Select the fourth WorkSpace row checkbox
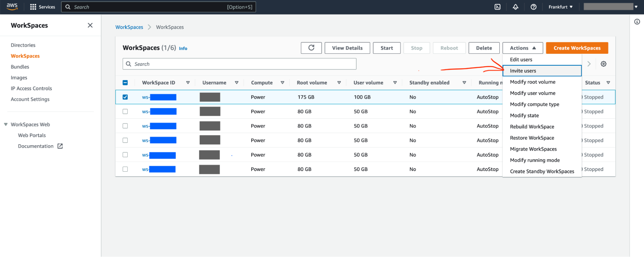 (x=125, y=140)
